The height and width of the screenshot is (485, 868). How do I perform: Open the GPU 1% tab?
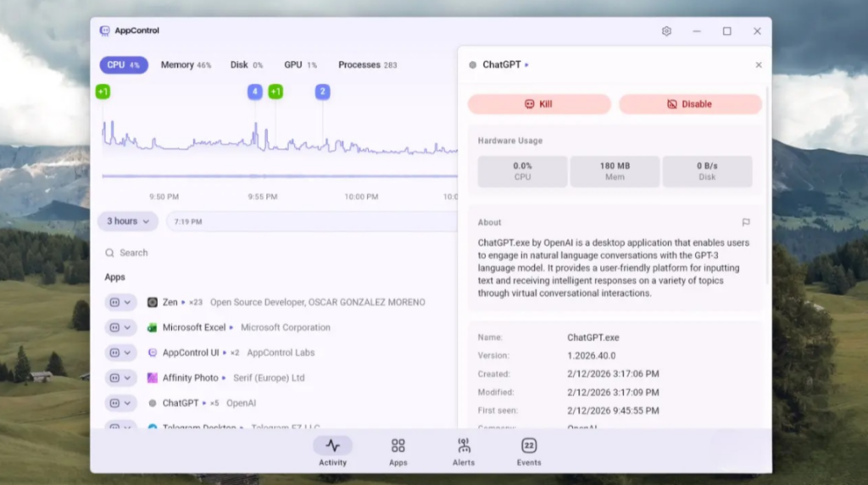click(x=301, y=64)
